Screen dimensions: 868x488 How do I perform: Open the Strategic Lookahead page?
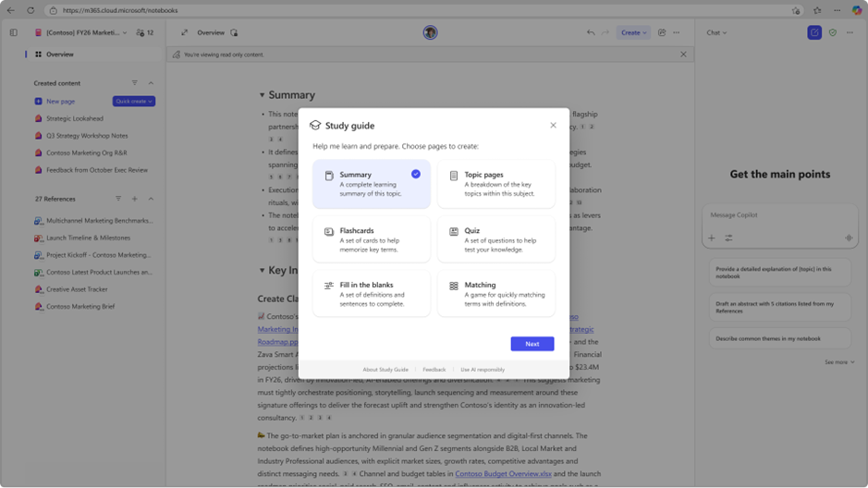(x=75, y=118)
